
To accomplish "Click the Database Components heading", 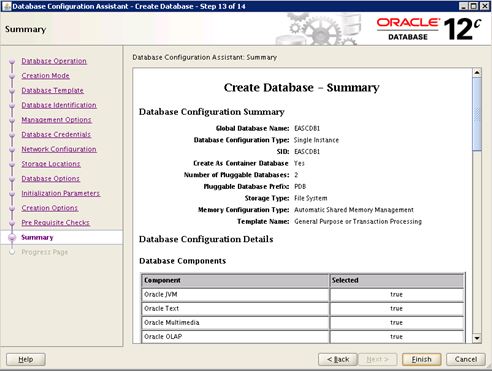I will point(183,261).
